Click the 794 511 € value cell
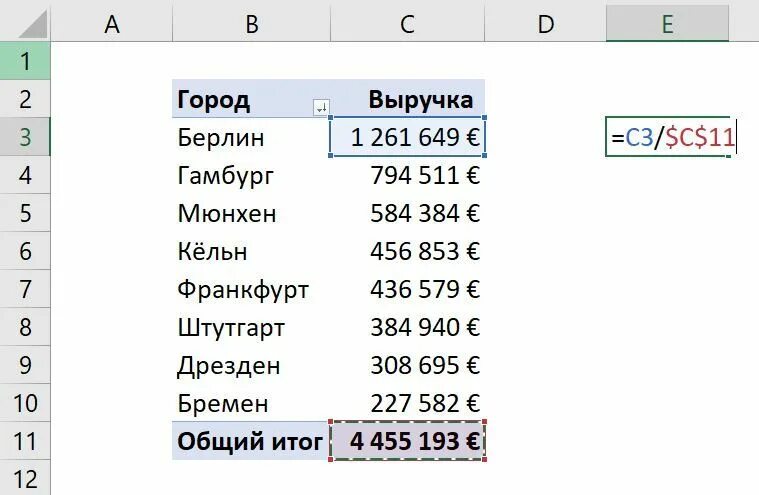The height and width of the screenshot is (495, 759). tap(408, 175)
